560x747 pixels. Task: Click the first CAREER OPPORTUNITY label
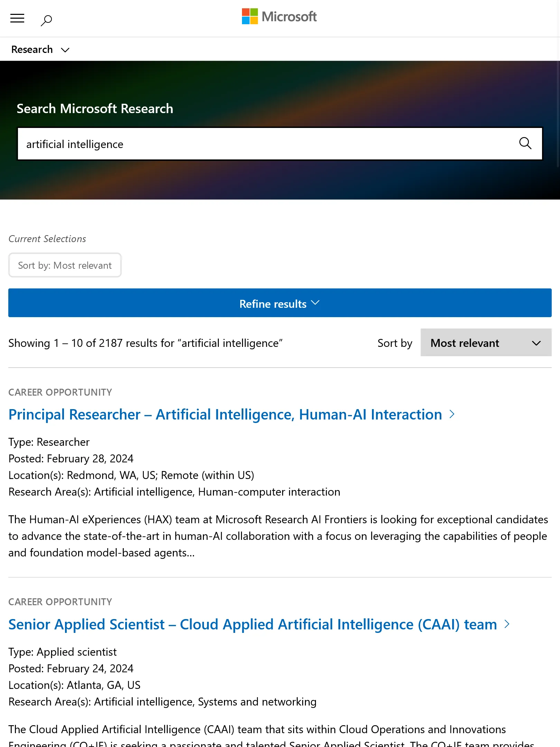(60, 392)
